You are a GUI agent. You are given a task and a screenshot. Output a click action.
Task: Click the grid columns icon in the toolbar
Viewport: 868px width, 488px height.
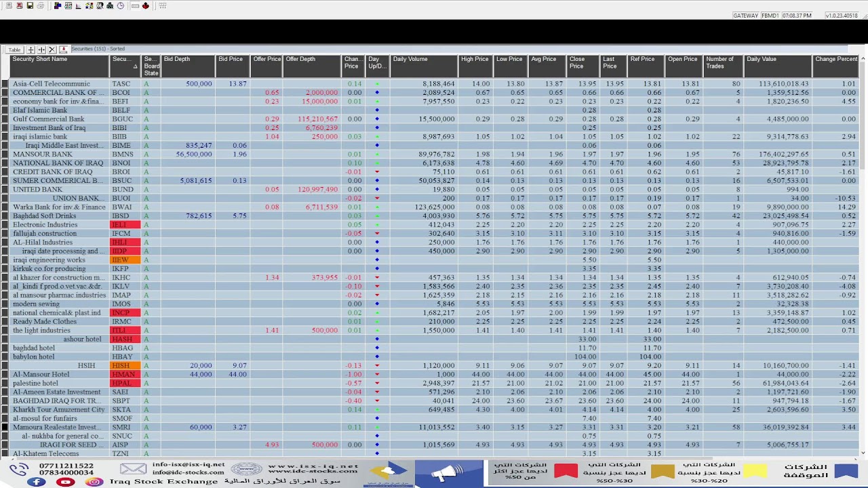click(163, 5)
